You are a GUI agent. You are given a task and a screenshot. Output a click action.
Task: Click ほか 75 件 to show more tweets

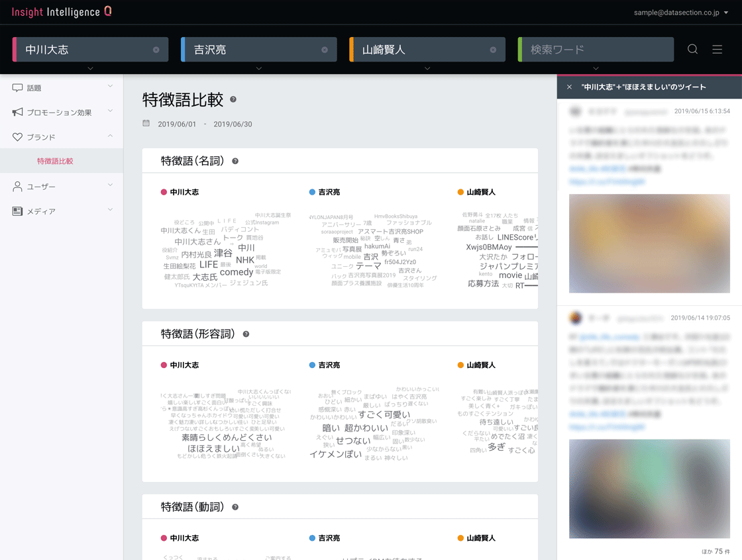coord(715,551)
